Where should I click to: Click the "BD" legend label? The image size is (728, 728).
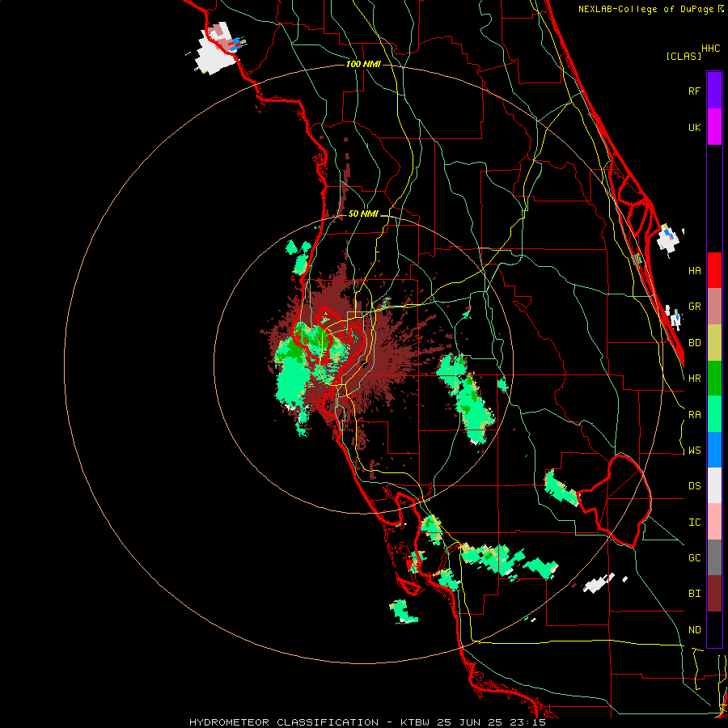tap(694, 343)
